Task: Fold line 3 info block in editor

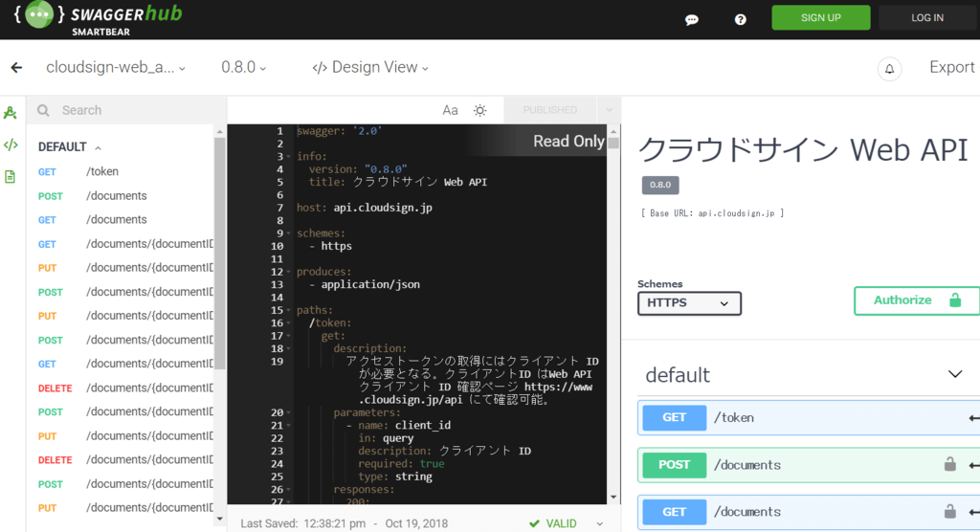Action: 288,157
